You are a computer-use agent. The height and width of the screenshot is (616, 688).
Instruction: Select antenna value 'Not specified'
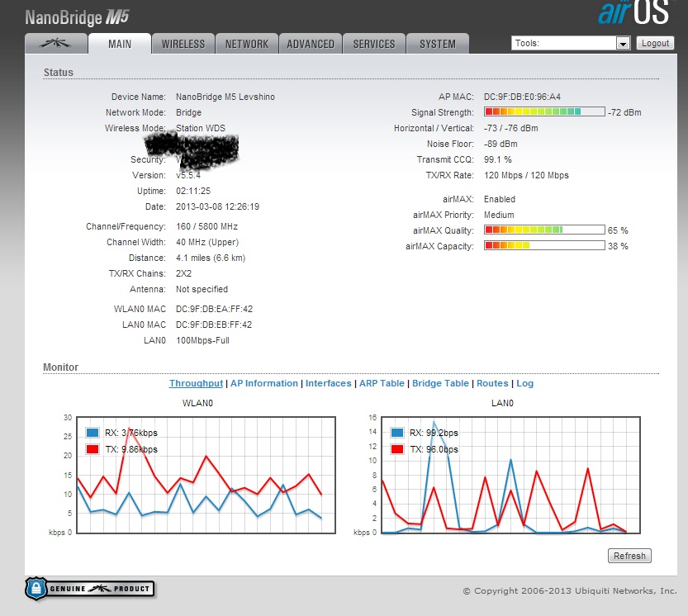coord(202,289)
